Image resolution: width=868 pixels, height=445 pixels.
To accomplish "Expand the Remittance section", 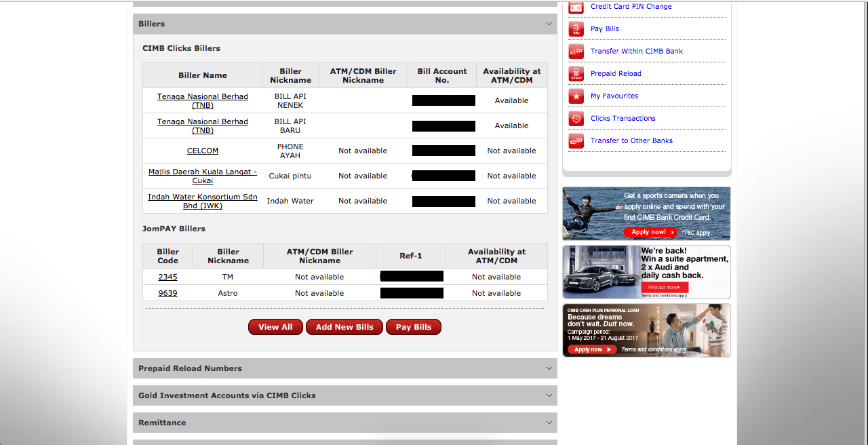I will 344,423.
